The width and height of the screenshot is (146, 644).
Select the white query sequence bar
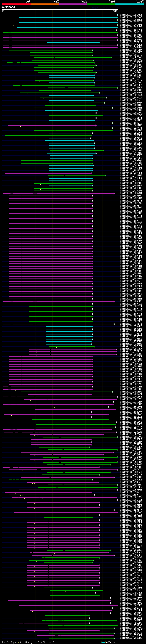[x=60, y=10]
